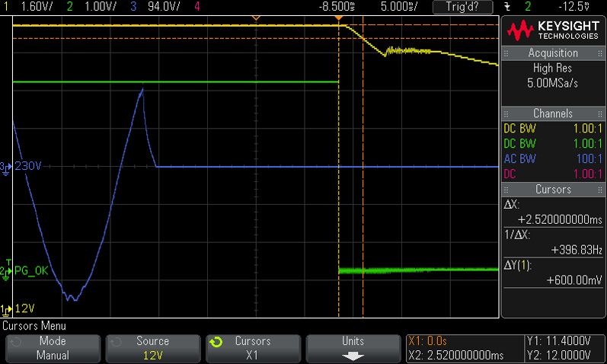Screen dimensions: 607x364
Task: Click the channel 3 scale 94.0V/
Action: click(164, 6)
